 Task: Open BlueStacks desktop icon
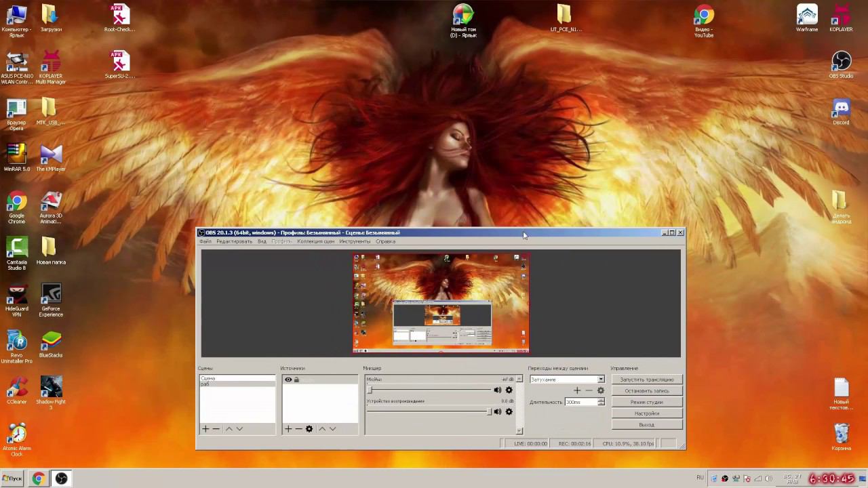(51, 344)
